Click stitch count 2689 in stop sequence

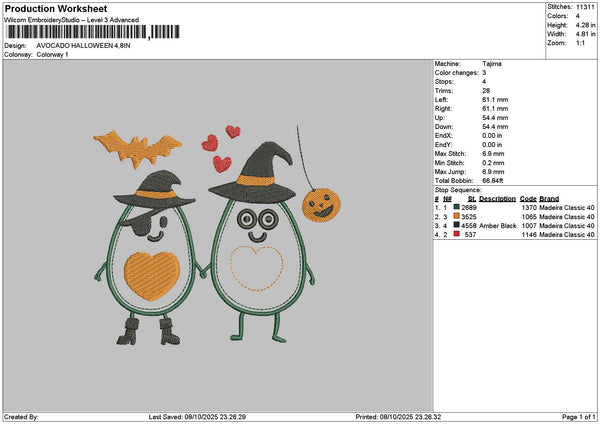coord(469,208)
